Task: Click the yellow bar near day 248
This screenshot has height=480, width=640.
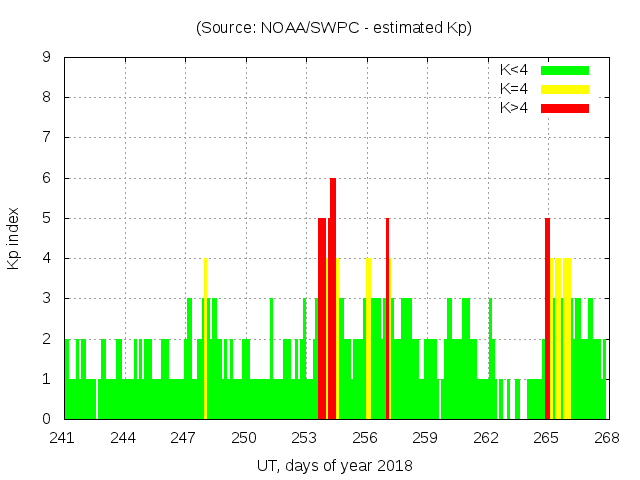Action: pyautogui.click(x=205, y=340)
